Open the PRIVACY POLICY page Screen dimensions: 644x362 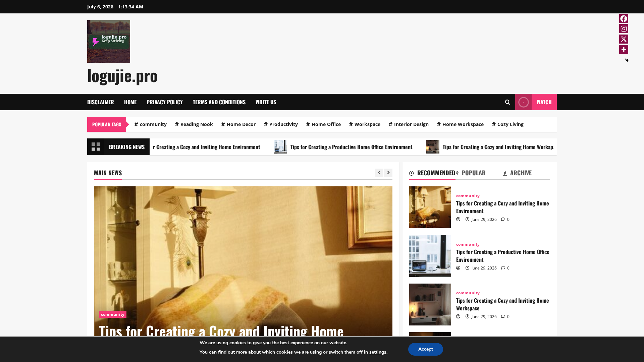(x=165, y=102)
